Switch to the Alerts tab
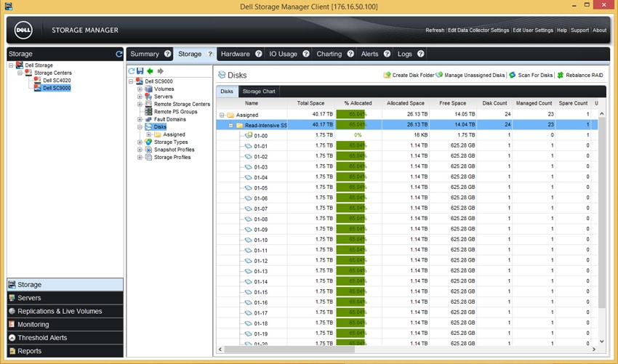Image resolution: width=618 pixels, height=364 pixels. pos(369,54)
